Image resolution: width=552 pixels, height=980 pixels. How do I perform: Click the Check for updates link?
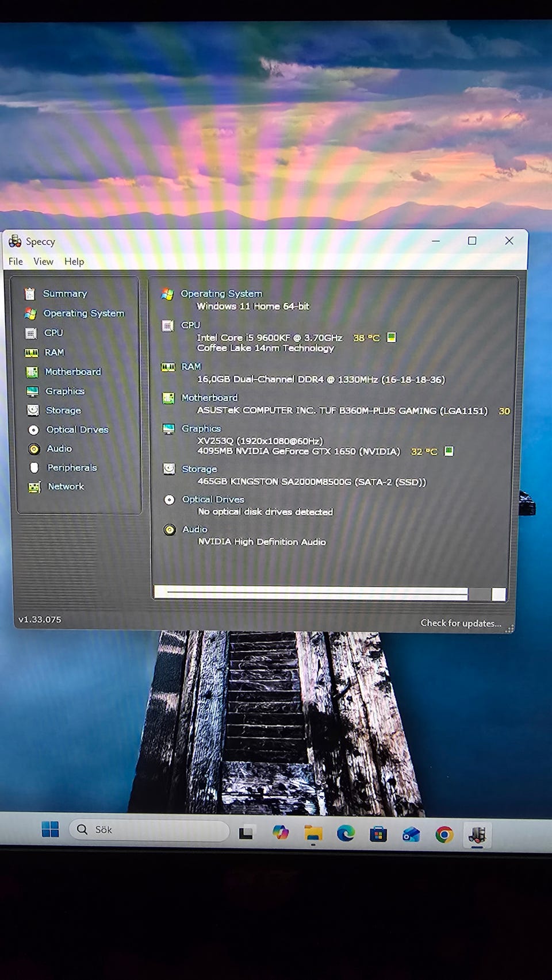tap(461, 624)
